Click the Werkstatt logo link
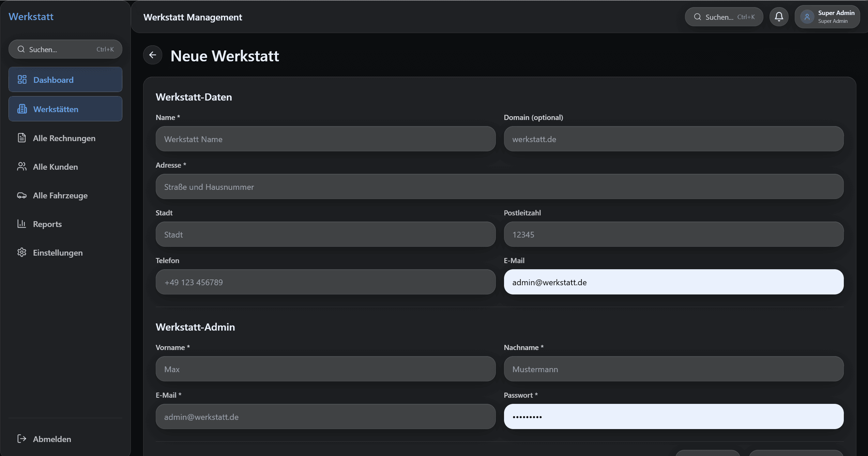868x456 pixels. [31, 17]
